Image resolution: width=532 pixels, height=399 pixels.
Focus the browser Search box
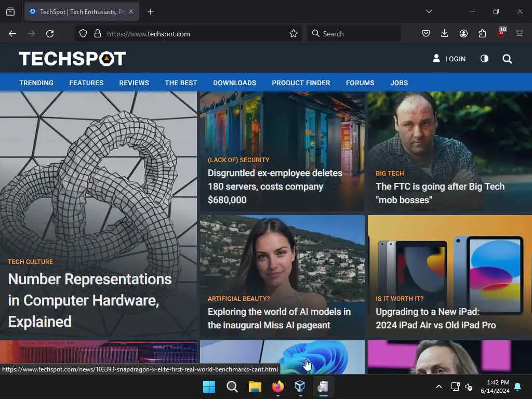354,34
